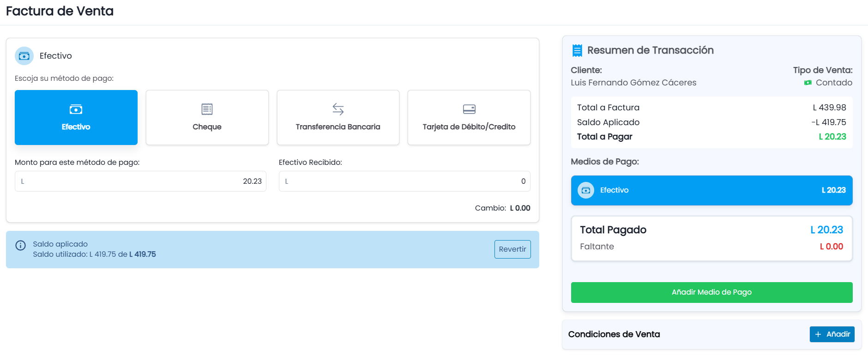Select the Efectivo L 20.23 payment row
The image size is (868, 362).
pos(711,190)
